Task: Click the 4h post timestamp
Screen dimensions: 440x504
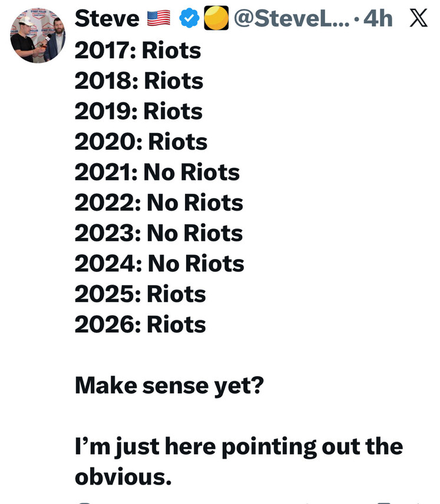Action: 378,19
